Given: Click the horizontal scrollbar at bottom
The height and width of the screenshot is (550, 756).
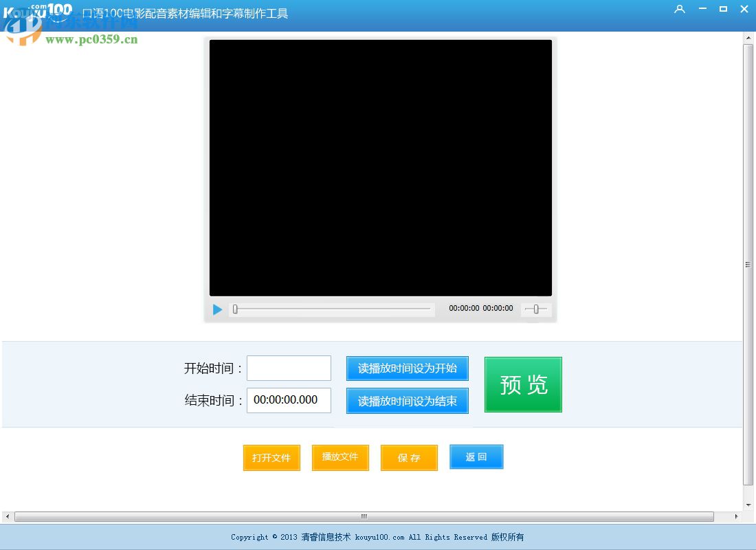Looking at the screenshot, I should (363, 516).
